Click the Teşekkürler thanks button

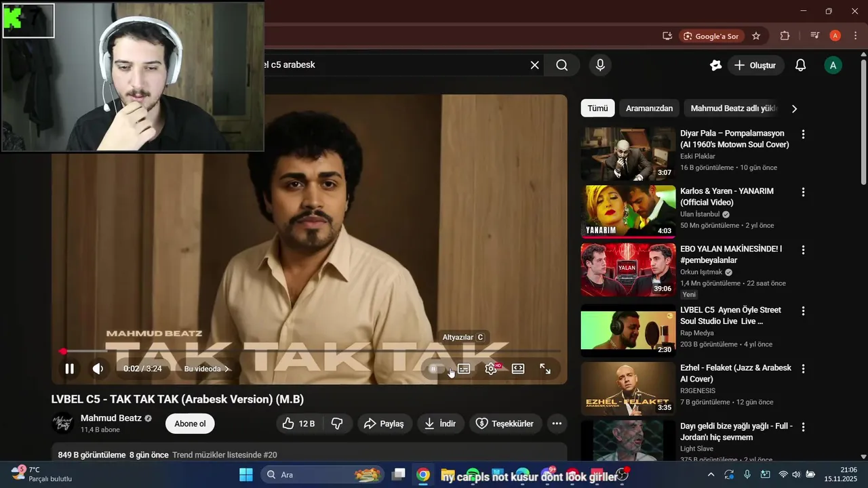(505, 424)
